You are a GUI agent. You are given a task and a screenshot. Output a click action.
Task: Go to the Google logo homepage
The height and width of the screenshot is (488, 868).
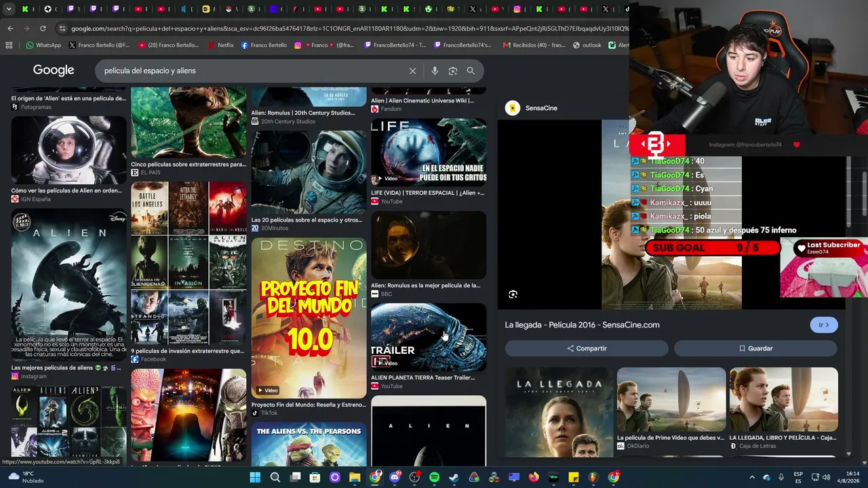(54, 70)
